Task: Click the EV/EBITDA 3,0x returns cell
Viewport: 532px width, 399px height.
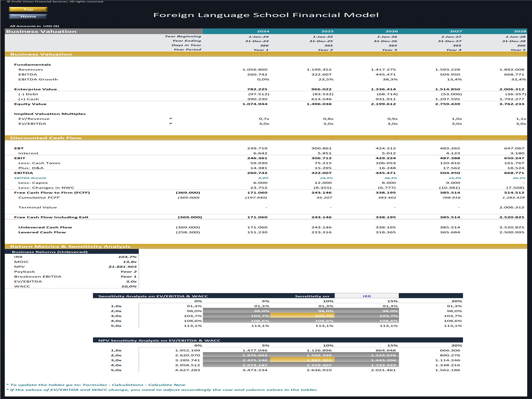Action: pos(131,281)
